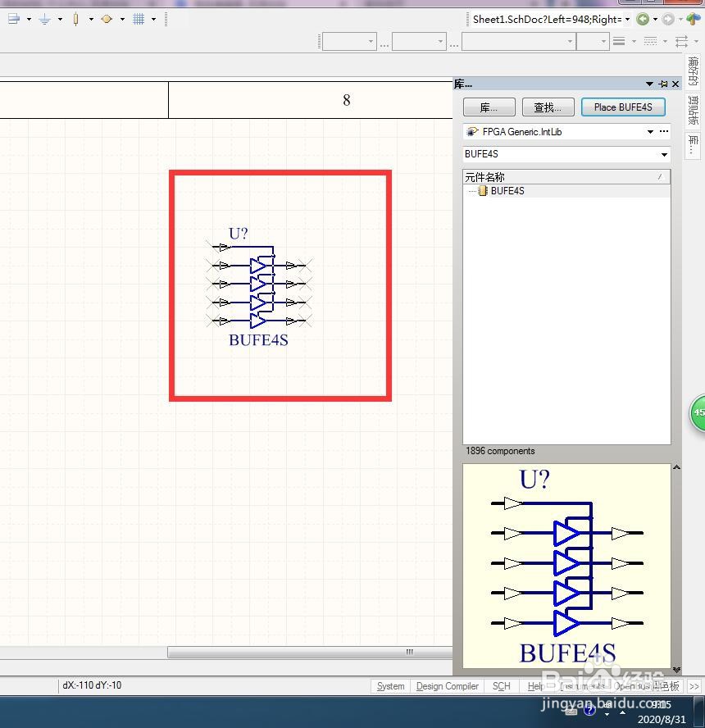Click the >> status bar expand button
This screenshot has height=728, width=705.
(x=694, y=686)
